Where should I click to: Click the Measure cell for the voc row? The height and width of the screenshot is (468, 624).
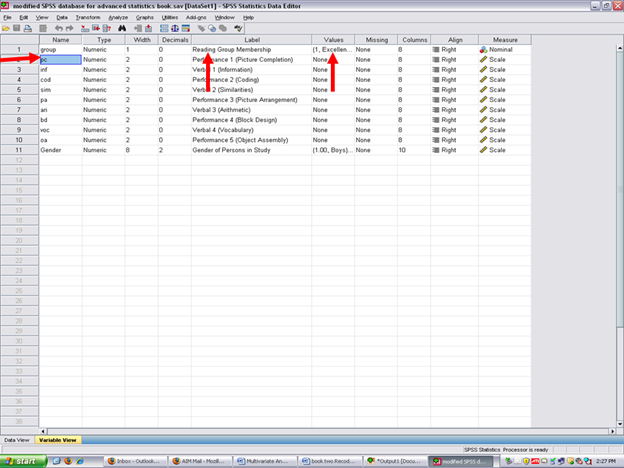[x=504, y=129]
